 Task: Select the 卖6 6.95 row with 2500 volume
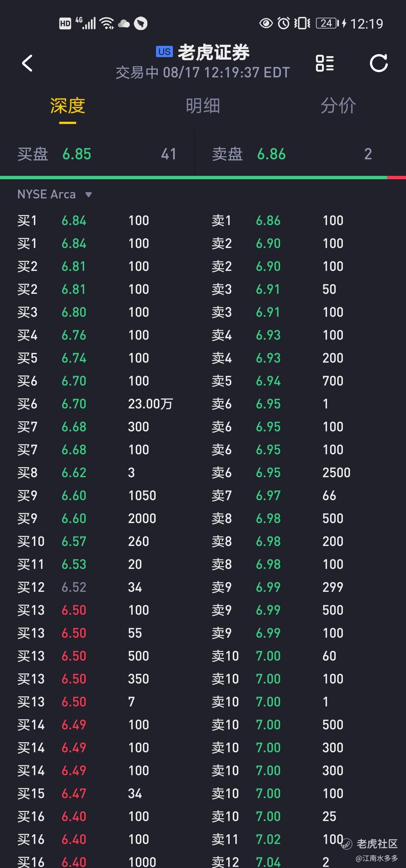291,473
